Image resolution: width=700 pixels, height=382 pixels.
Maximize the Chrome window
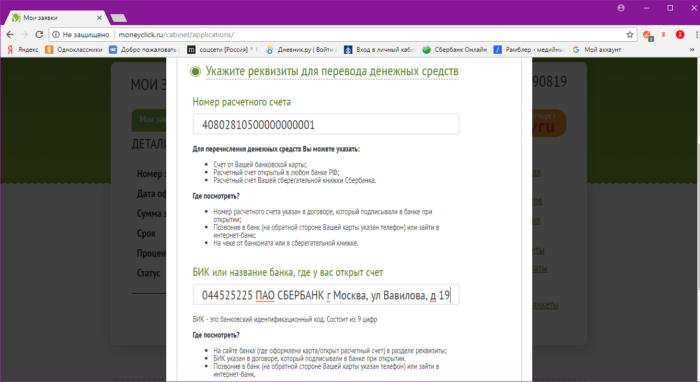point(670,8)
